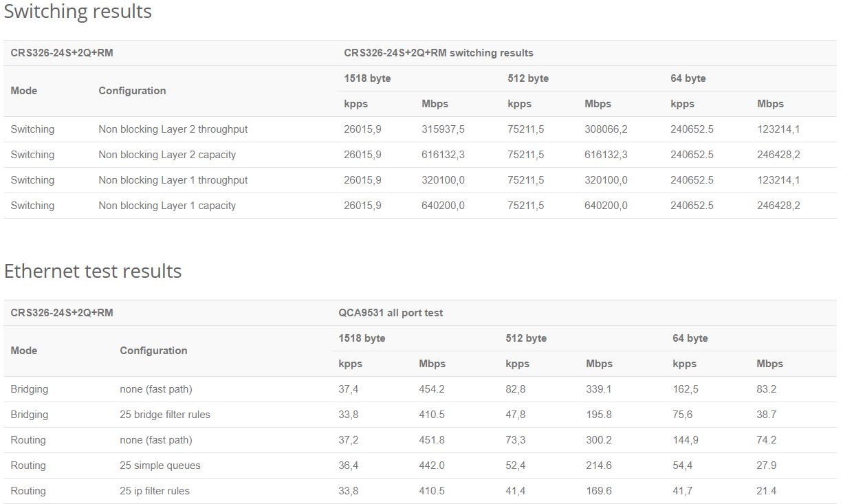Click "Non blocking Layer 2 throughput" cell
Screen dimensions: 843x504
(x=173, y=129)
